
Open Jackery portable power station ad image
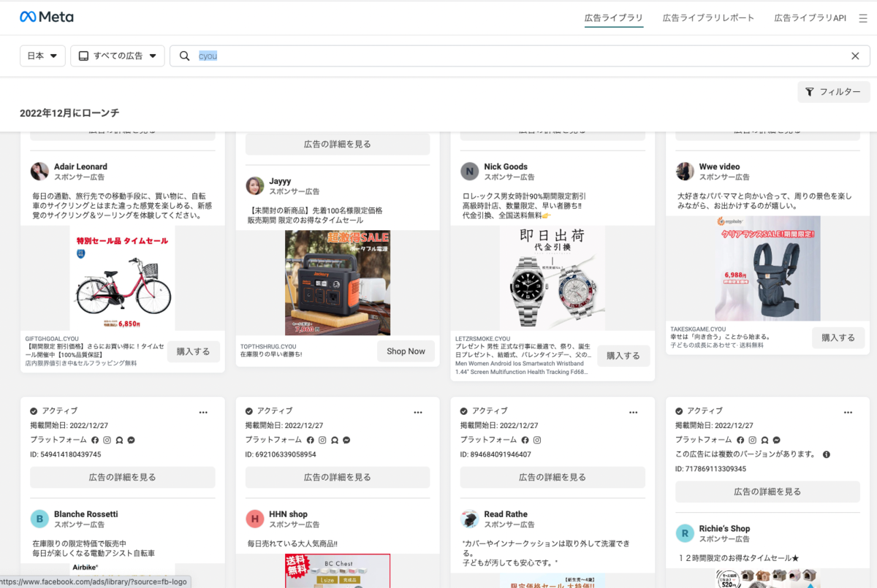pyautogui.click(x=338, y=283)
